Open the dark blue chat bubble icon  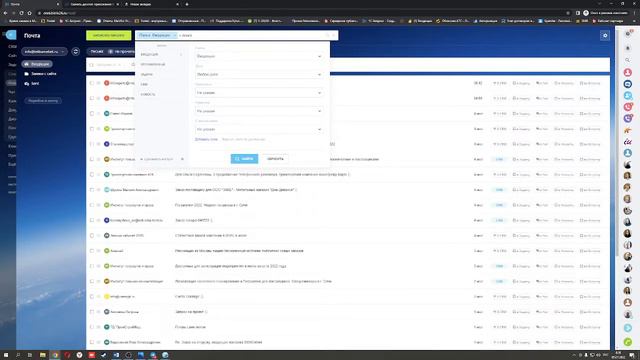(x=628, y=84)
